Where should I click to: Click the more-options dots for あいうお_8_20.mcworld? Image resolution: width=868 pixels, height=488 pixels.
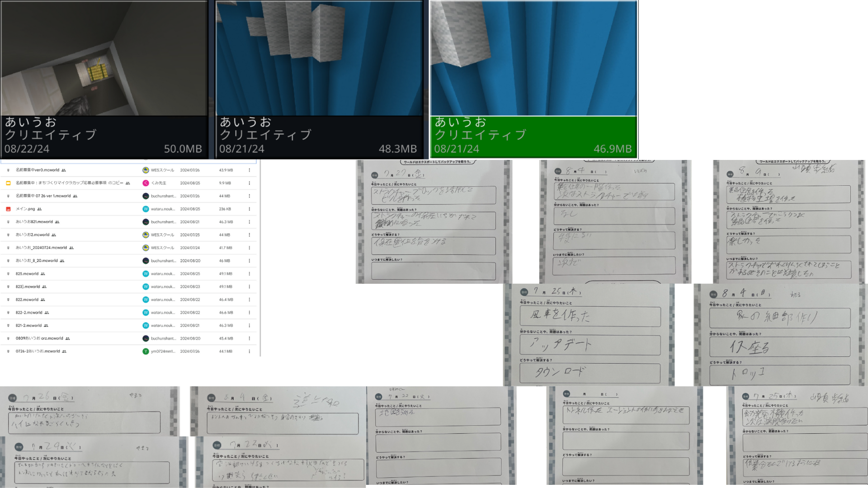[x=249, y=261]
